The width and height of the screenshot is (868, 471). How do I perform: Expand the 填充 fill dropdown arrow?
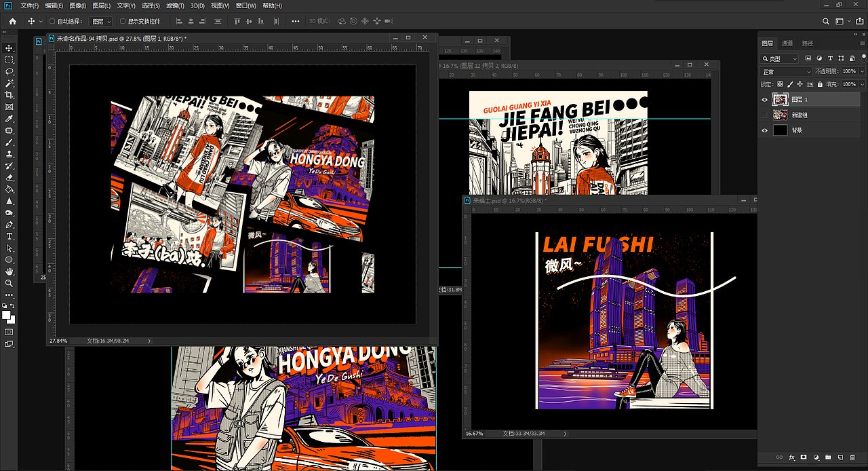tap(861, 84)
